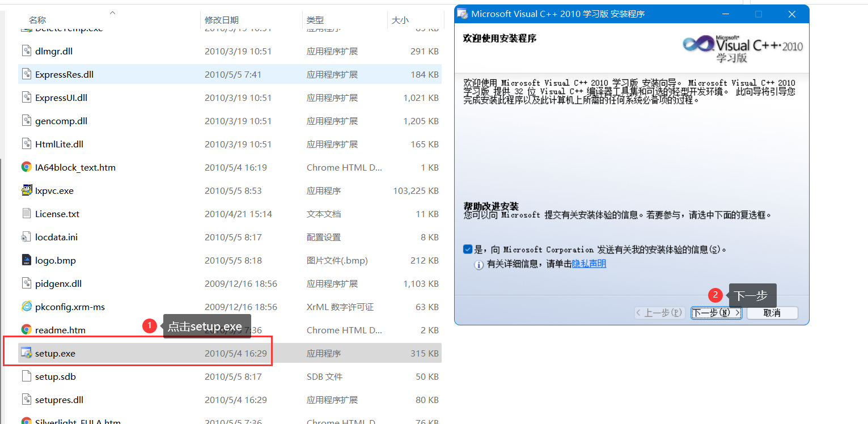Select the Ixpvc.exe file name
The width and height of the screenshot is (868, 424).
point(54,190)
